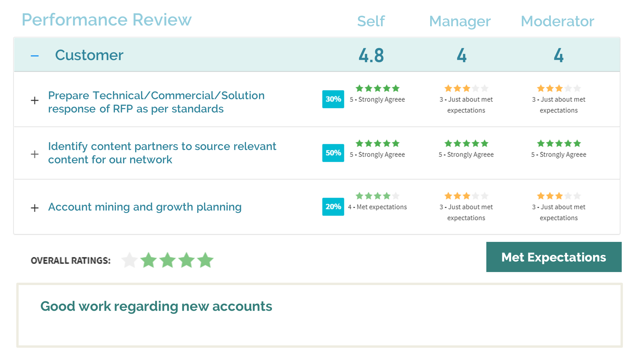Click the last green star in Overall Ratings
The image size is (630, 364).
[x=205, y=260]
